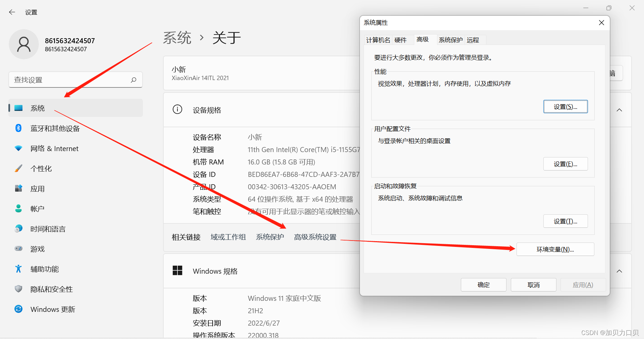The width and height of the screenshot is (644, 339).
Task: Click the Windows logo icon by Windows 规格
Action: [177, 270]
